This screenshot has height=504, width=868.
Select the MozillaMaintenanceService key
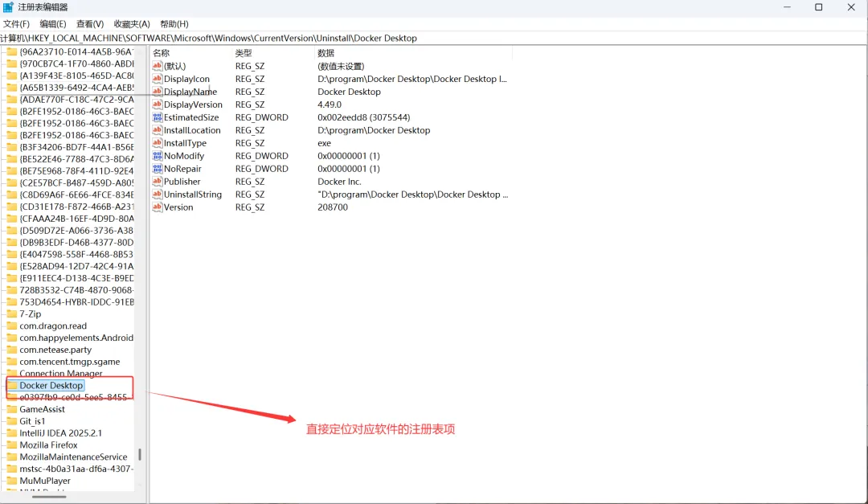pyautogui.click(x=73, y=457)
